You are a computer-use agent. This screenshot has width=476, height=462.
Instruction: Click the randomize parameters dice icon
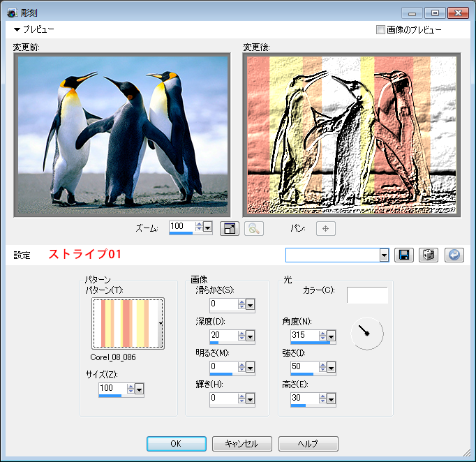[x=428, y=255]
